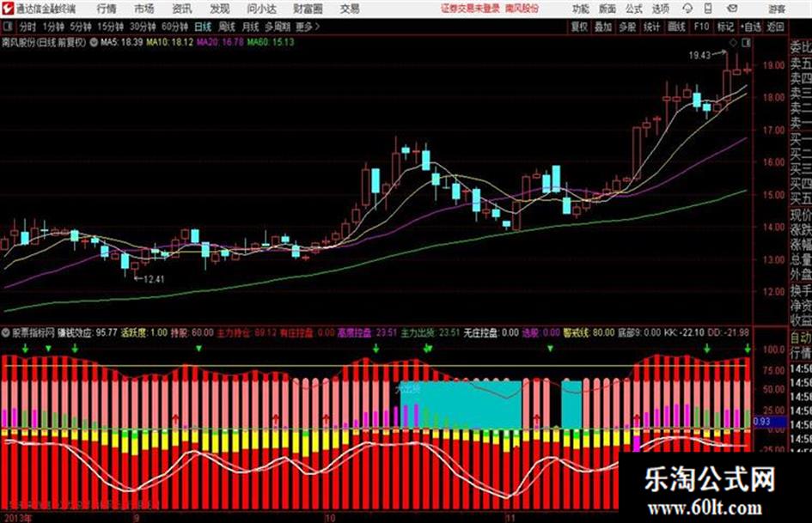
Task: Open the 公式 menu
Action: (x=634, y=9)
